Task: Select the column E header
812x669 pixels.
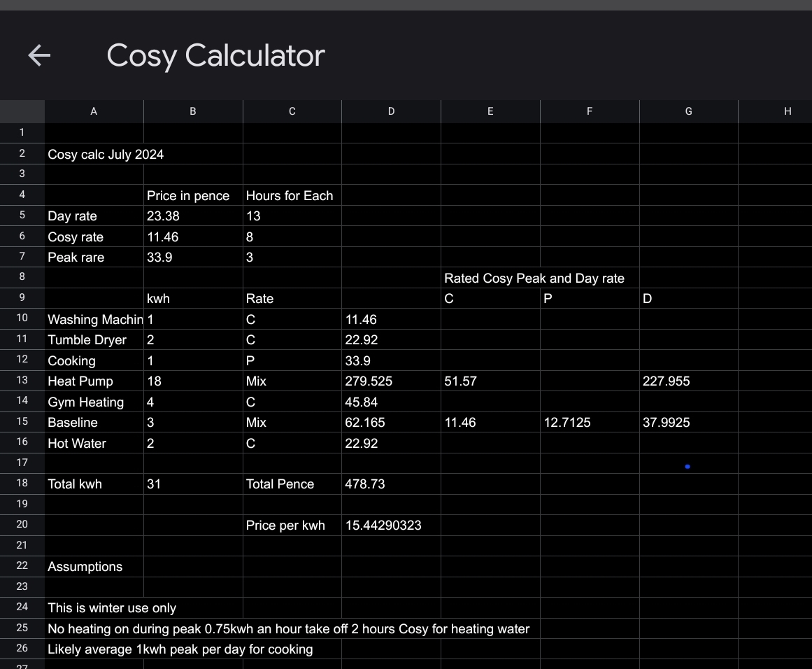Action: pos(490,111)
